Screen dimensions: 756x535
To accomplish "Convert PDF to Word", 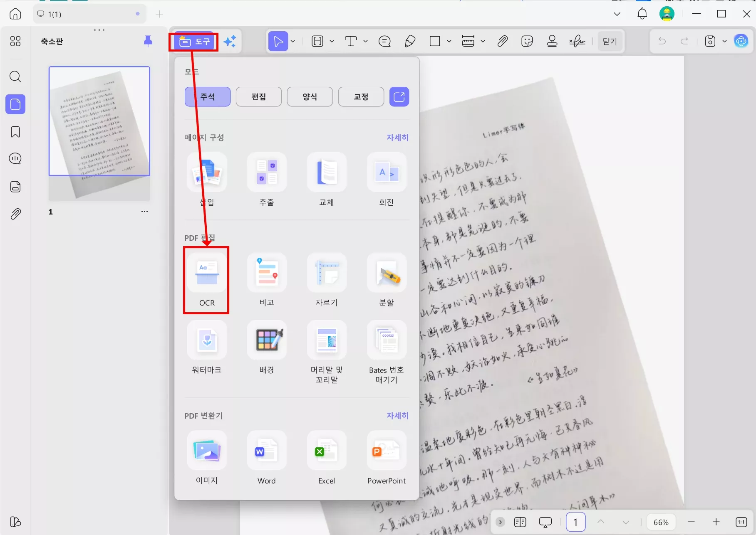I will click(x=267, y=458).
